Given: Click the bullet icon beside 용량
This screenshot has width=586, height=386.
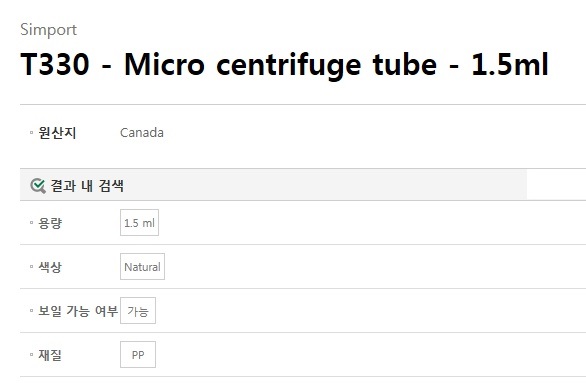Looking at the screenshot, I should [31, 223].
